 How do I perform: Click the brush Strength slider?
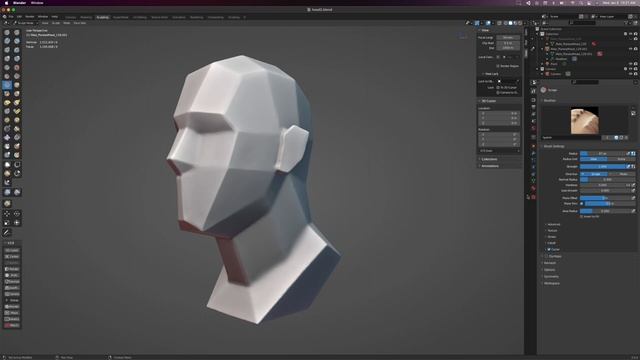pos(602,167)
